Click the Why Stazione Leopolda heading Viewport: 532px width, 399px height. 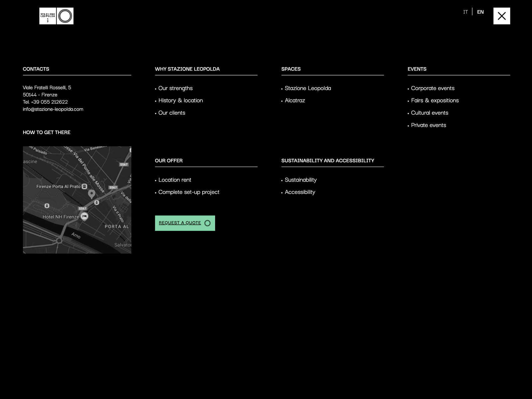coord(187,69)
